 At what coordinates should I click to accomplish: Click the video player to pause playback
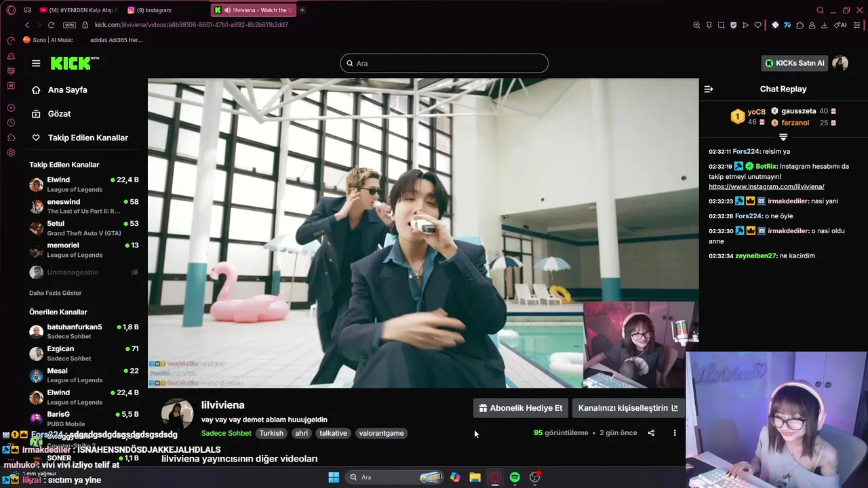click(423, 233)
